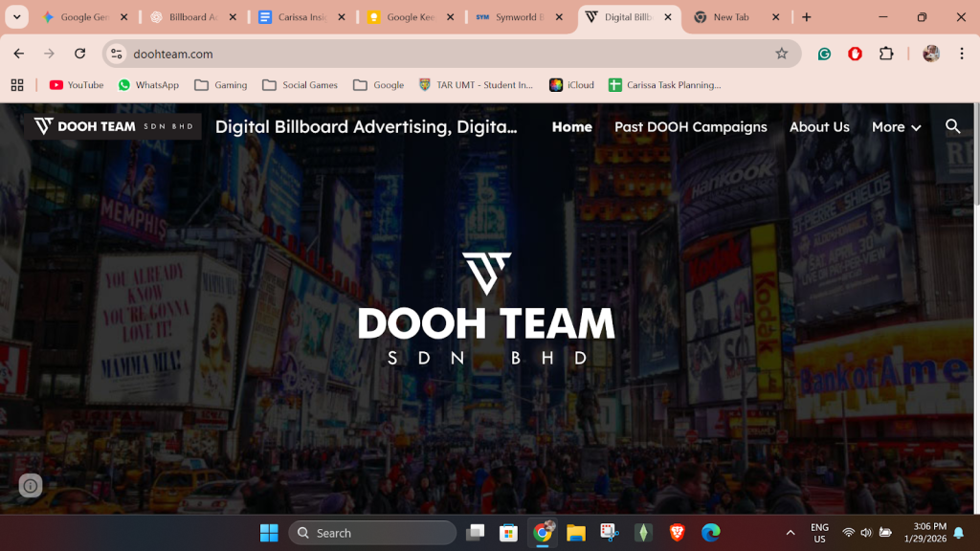Close the Digital Billboard tab
Image resolution: width=980 pixels, height=551 pixels.
pyautogui.click(x=667, y=17)
